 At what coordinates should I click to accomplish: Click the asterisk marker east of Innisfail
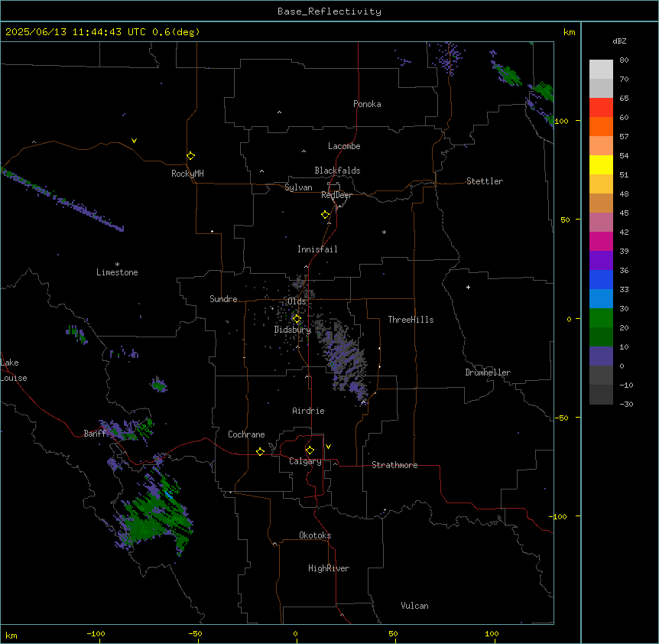click(x=384, y=232)
